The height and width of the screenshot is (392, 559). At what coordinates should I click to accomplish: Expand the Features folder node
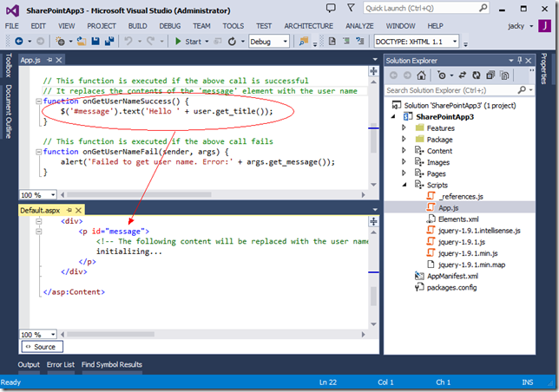click(404, 127)
